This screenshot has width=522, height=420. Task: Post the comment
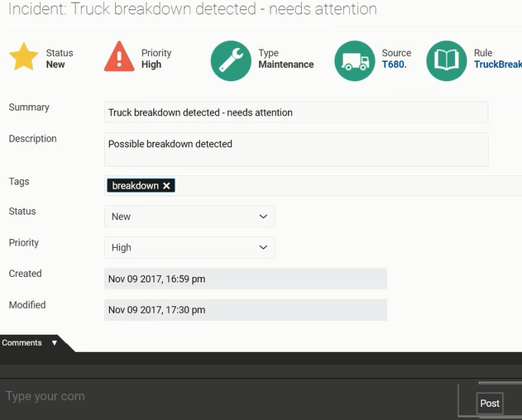point(490,403)
